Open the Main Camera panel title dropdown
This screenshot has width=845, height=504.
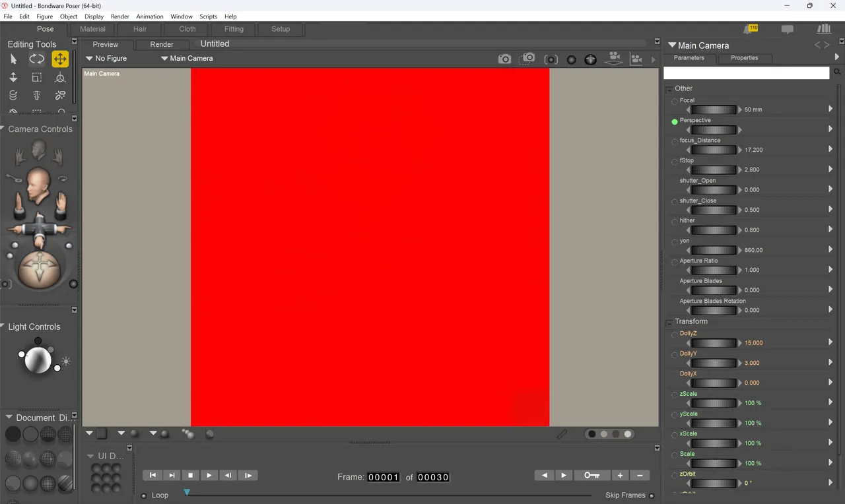coord(698,46)
